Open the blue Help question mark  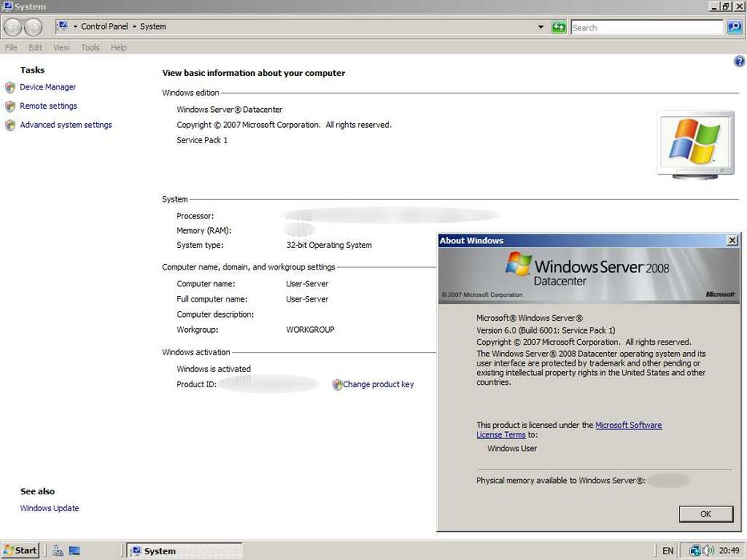[739, 61]
